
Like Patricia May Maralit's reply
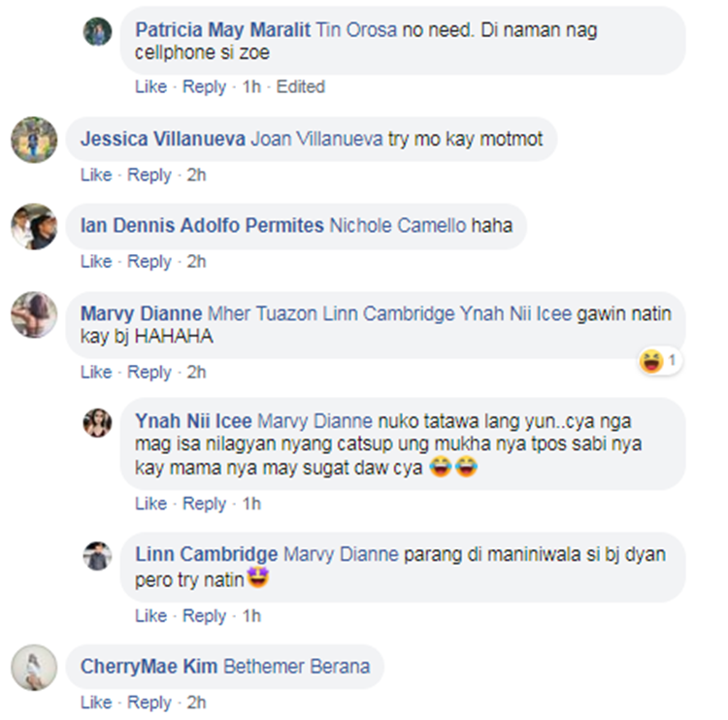150,86
